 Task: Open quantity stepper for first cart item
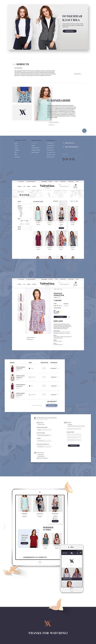44,368
